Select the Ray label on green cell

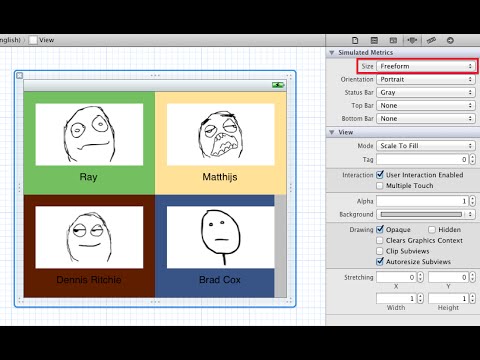[x=88, y=177]
